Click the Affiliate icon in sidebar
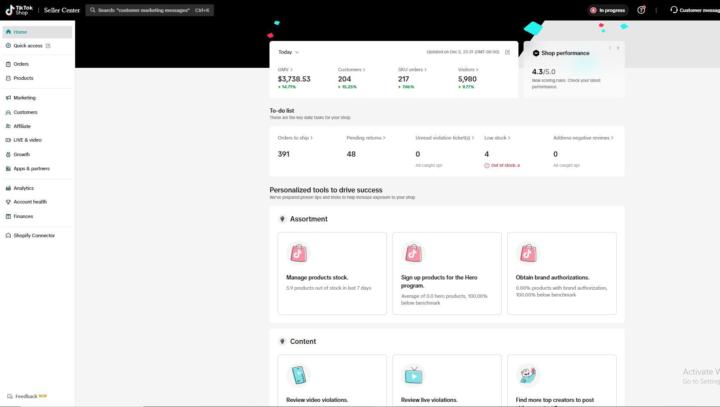This screenshot has width=720, height=407. pyautogui.click(x=8, y=126)
